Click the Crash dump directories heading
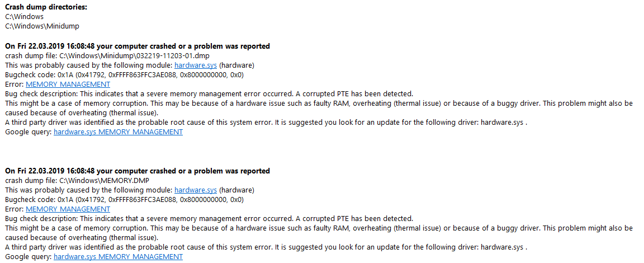This screenshot has width=644, height=263. 46,7
